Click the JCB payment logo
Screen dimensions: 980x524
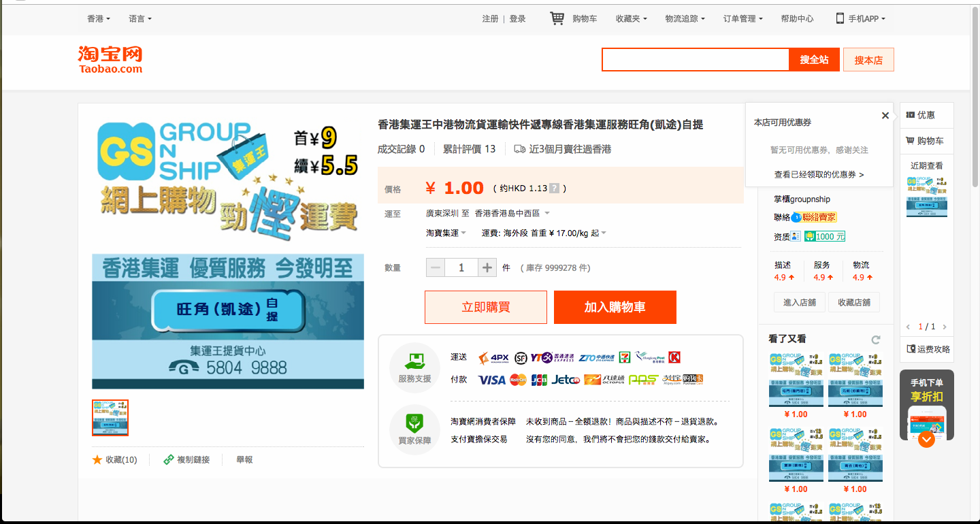(x=539, y=380)
